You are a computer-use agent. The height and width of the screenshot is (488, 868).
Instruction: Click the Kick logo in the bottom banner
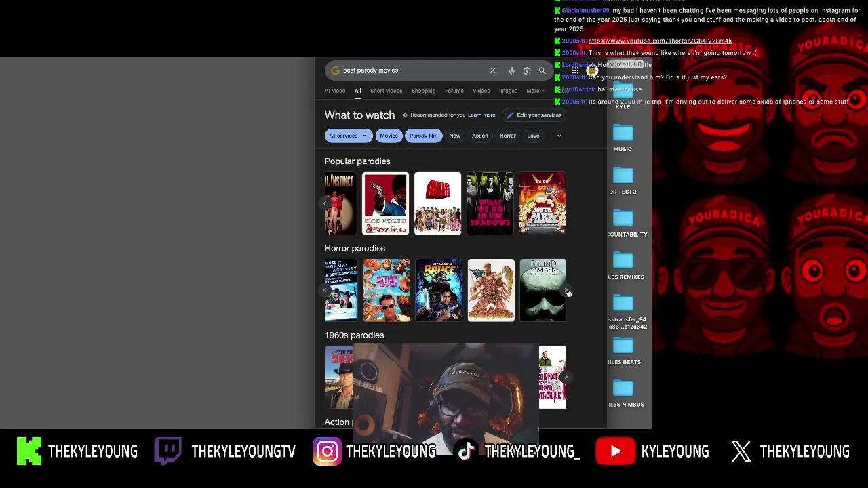(29, 451)
